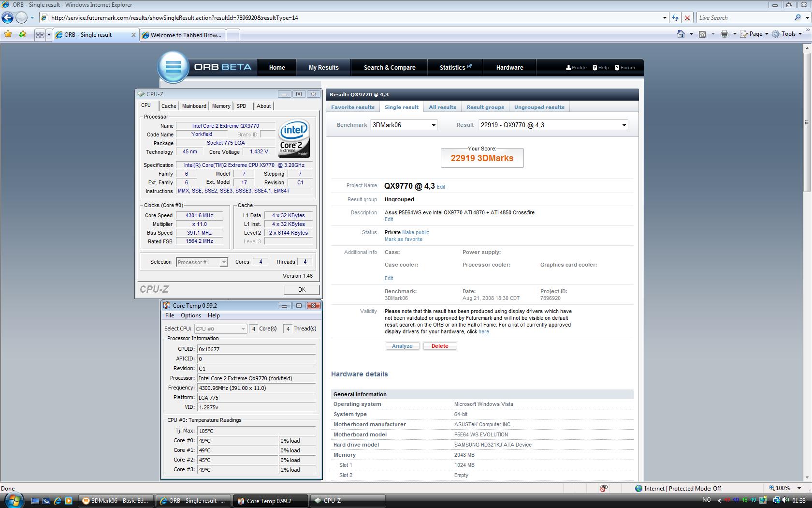The width and height of the screenshot is (812, 508).
Task: Click OK button in CPU-Z window
Action: [x=302, y=289]
